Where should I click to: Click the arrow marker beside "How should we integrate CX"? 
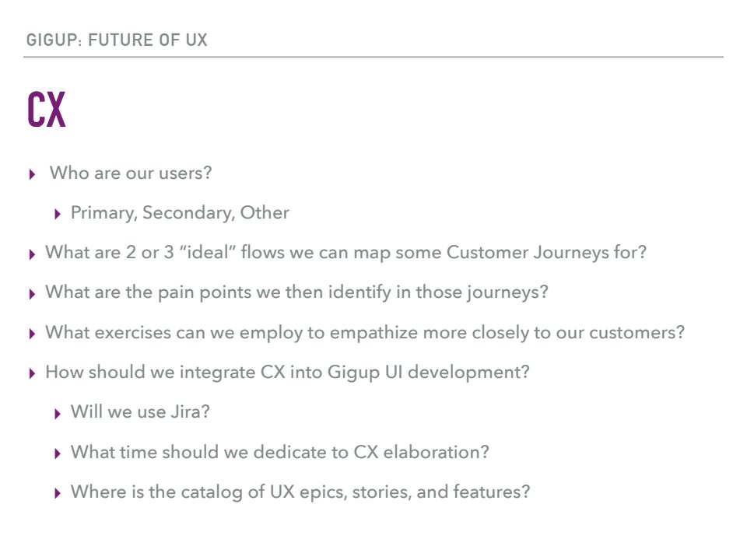pyautogui.click(x=32, y=373)
